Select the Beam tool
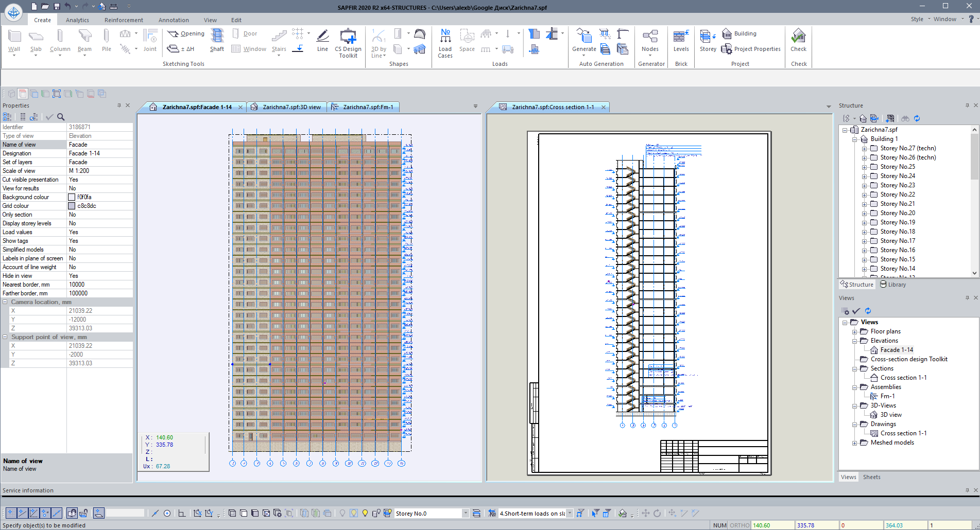 coord(84,41)
